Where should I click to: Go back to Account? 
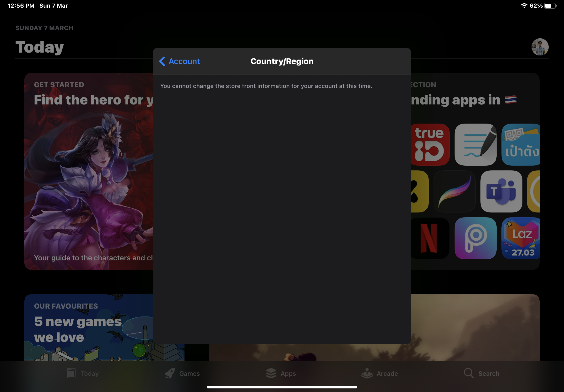click(184, 61)
